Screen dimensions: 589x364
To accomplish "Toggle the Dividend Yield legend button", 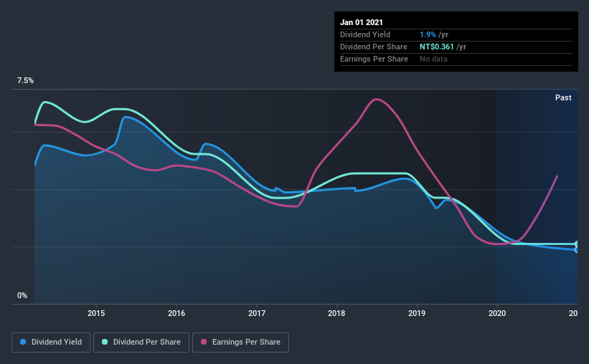I will [x=51, y=343].
